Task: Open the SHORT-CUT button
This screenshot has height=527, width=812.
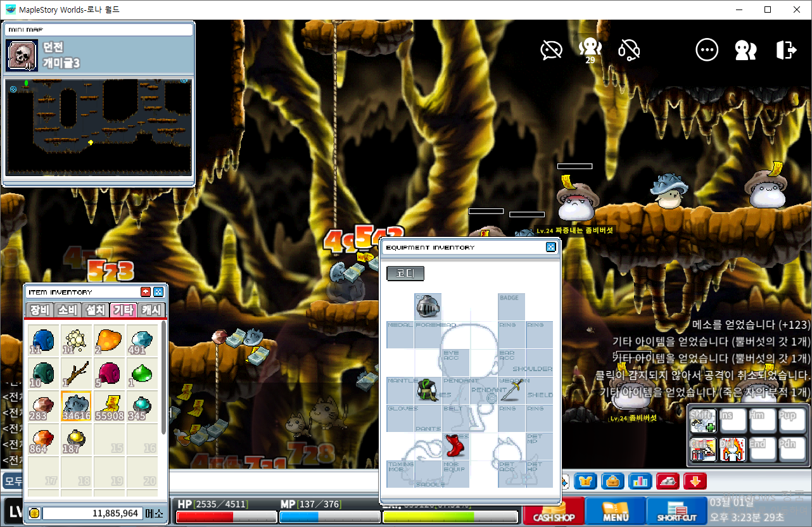Action: pos(677,512)
